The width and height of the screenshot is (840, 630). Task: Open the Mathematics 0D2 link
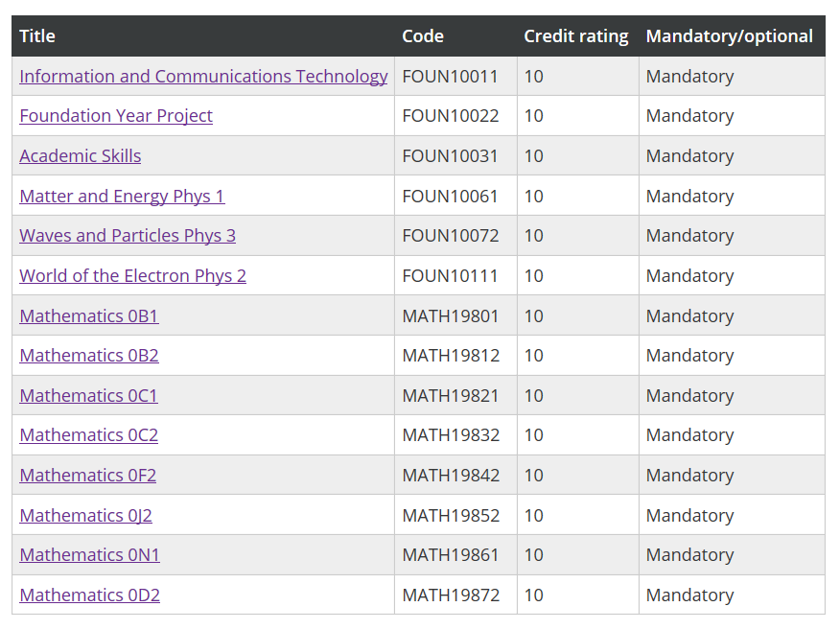89,595
